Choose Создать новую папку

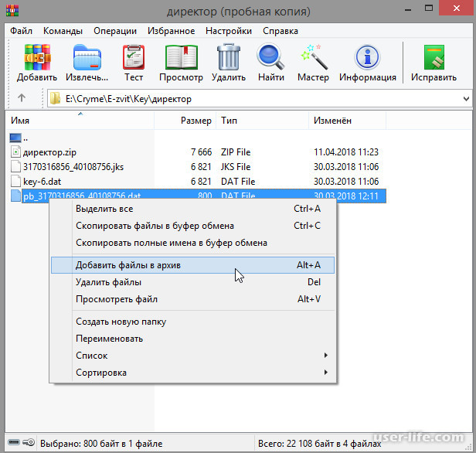pos(192,322)
